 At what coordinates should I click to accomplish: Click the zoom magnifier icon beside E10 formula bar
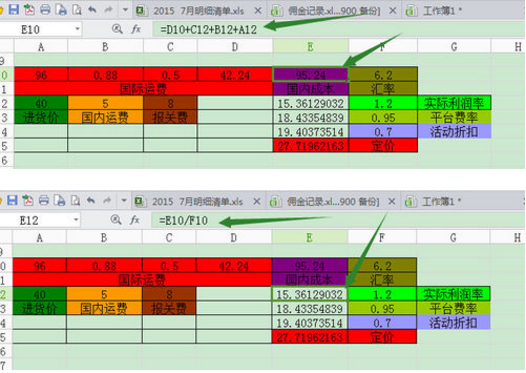click(117, 29)
